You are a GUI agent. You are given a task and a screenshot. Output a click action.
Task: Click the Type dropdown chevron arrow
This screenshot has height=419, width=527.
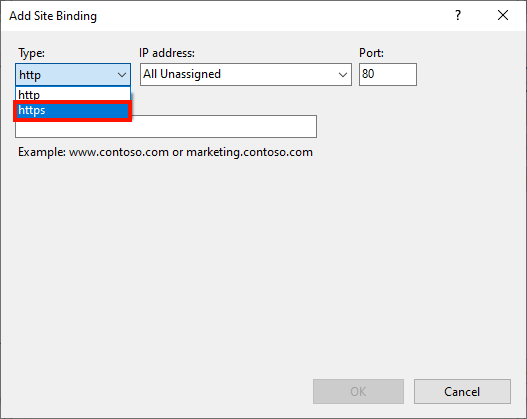click(x=122, y=75)
